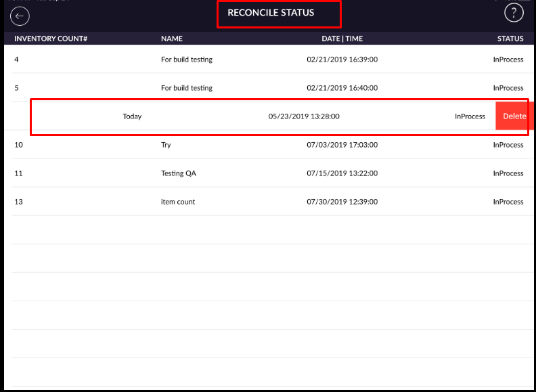Open the 'Try' inventory count entry

coord(166,145)
